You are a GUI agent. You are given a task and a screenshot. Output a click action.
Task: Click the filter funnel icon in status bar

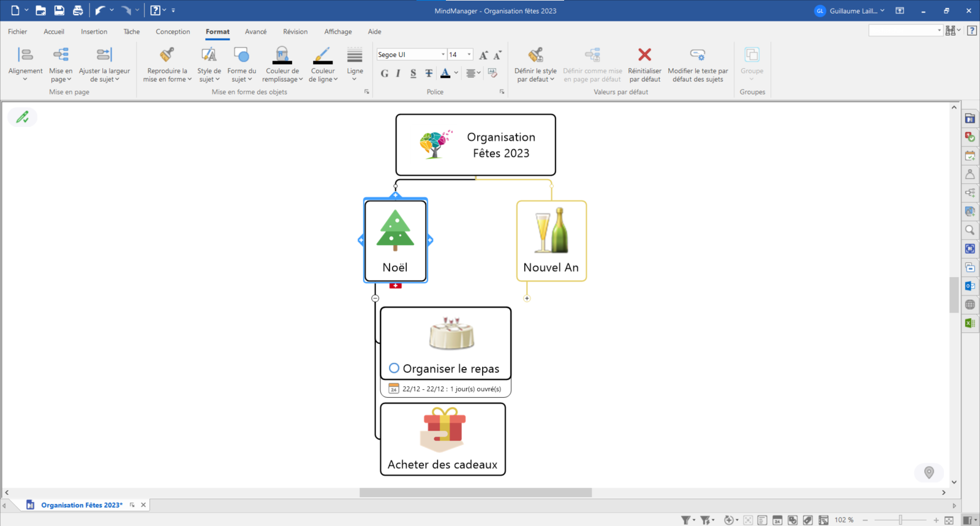[x=686, y=520]
